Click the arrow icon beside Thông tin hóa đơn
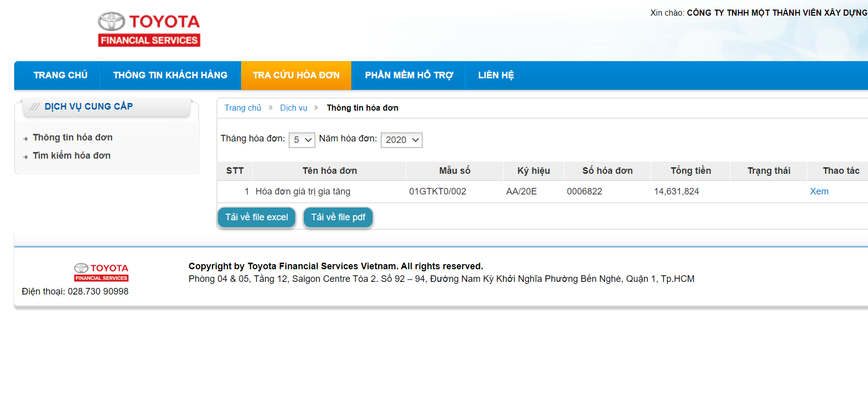Screen dimensions: 868x393 click(25, 139)
